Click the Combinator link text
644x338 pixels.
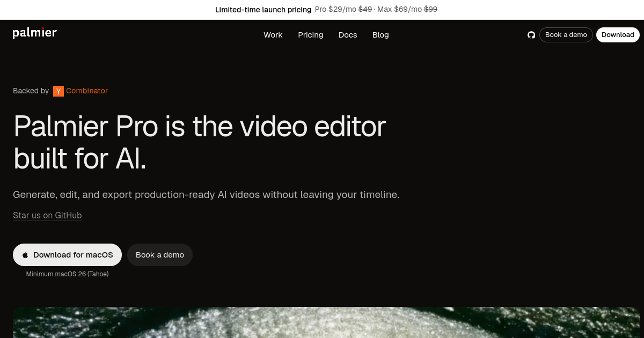[87, 91]
